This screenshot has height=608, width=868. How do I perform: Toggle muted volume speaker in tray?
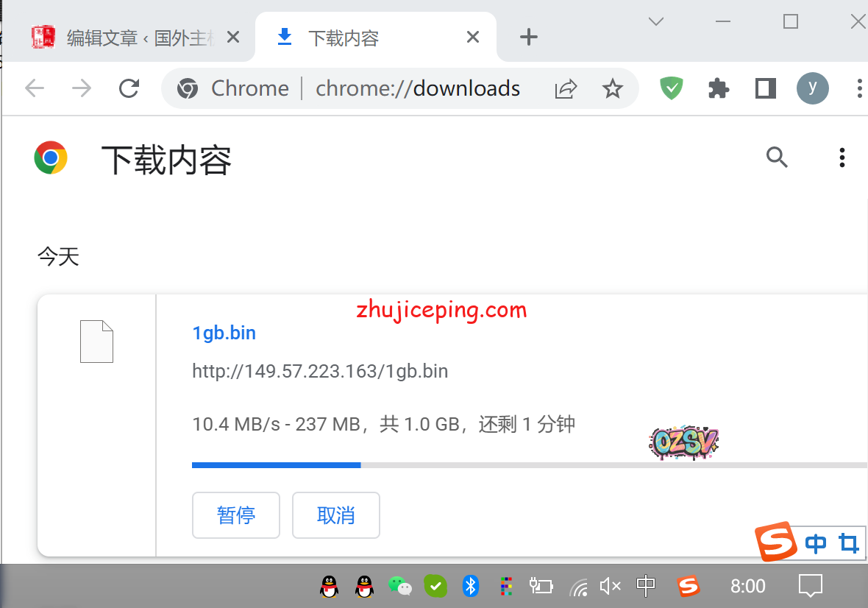610,586
